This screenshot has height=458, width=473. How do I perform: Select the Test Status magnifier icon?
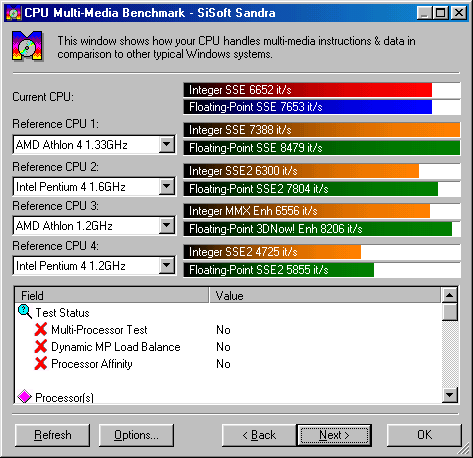click(25, 312)
